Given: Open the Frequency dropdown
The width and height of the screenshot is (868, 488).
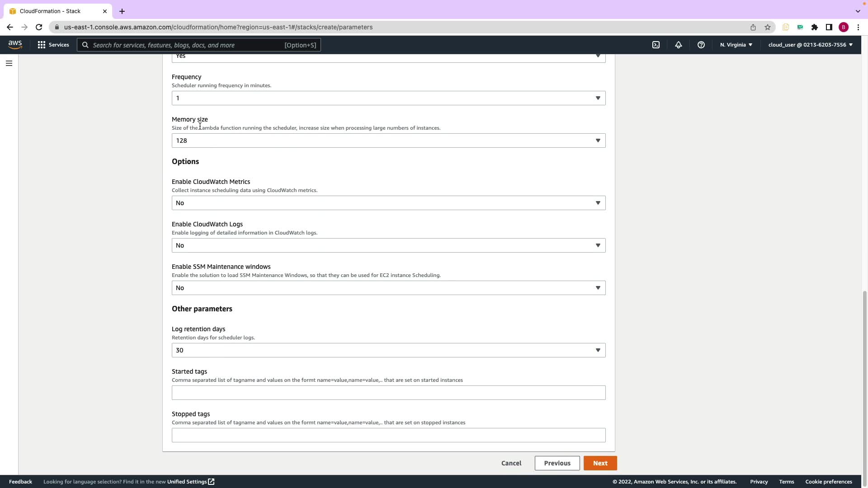Looking at the screenshot, I should (388, 98).
